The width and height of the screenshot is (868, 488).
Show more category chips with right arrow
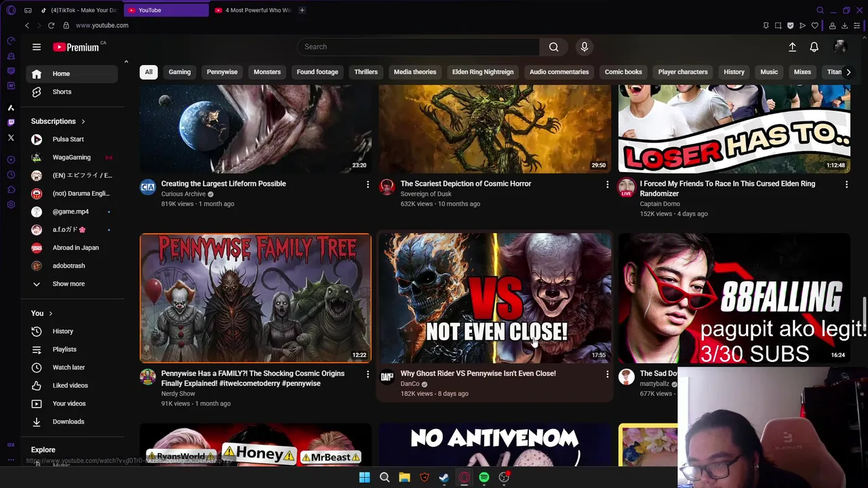click(x=848, y=72)
